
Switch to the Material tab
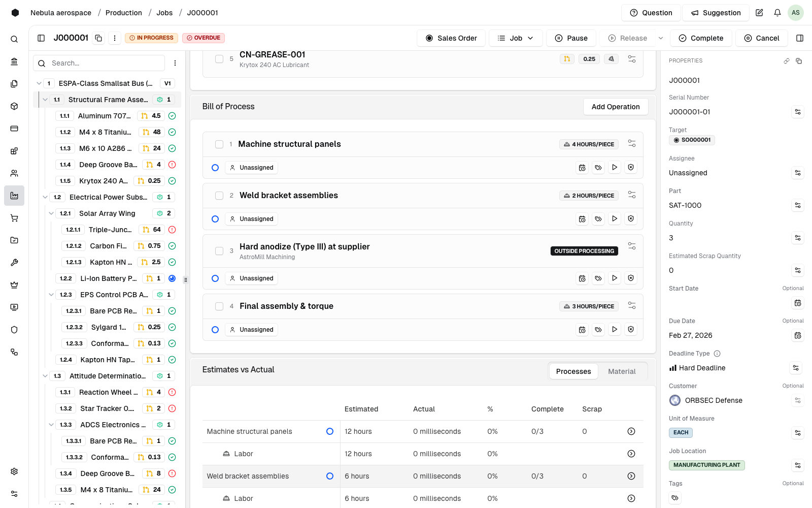click(622, 371)
